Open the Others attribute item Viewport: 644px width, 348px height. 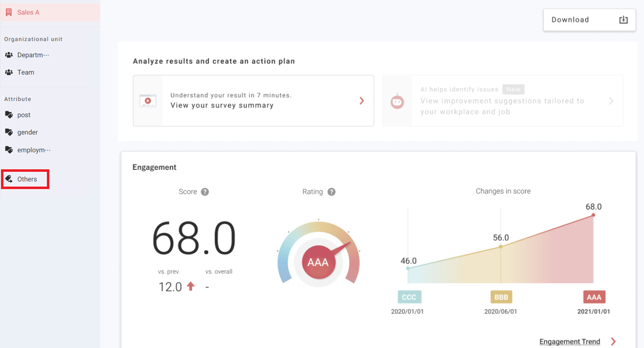point(27,179)
